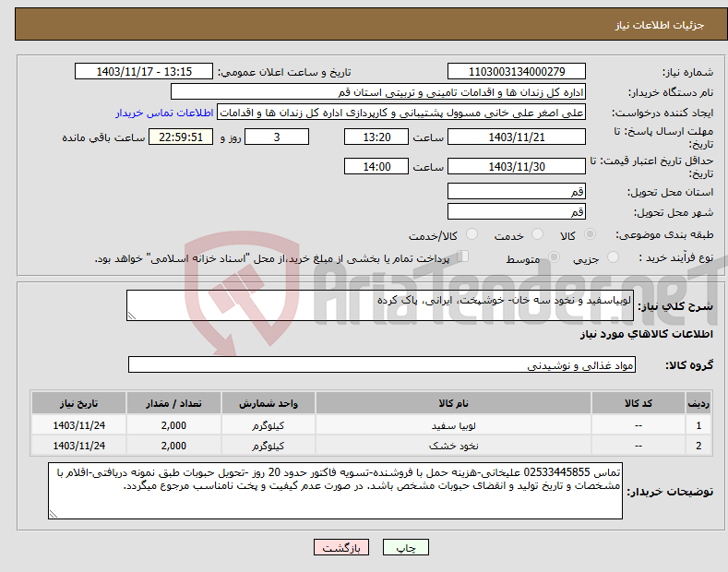Screen dimensions: 728x572
Task: Click the resize handle of the description box
Action: (x=132, y=316)
